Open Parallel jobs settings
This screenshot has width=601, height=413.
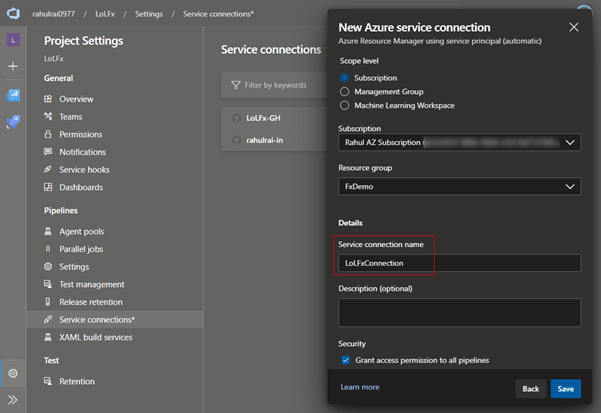click(x=81, y=249)
